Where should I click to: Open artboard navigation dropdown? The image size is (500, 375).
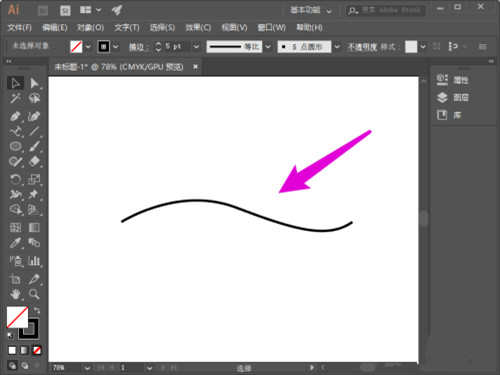pos(149,368)
